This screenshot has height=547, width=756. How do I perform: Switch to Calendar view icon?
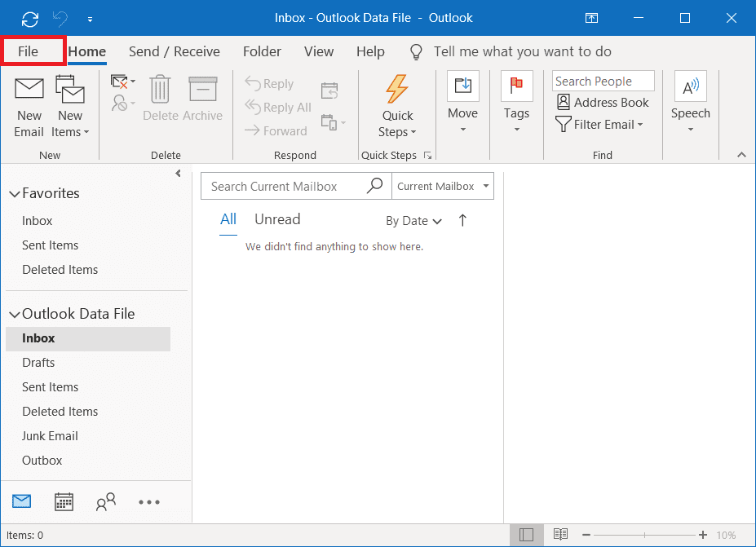[x=64, y=501]
